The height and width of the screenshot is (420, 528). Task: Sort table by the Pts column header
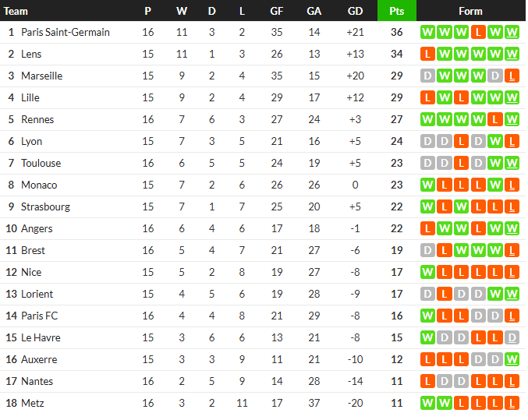click(x=397, y=11)
